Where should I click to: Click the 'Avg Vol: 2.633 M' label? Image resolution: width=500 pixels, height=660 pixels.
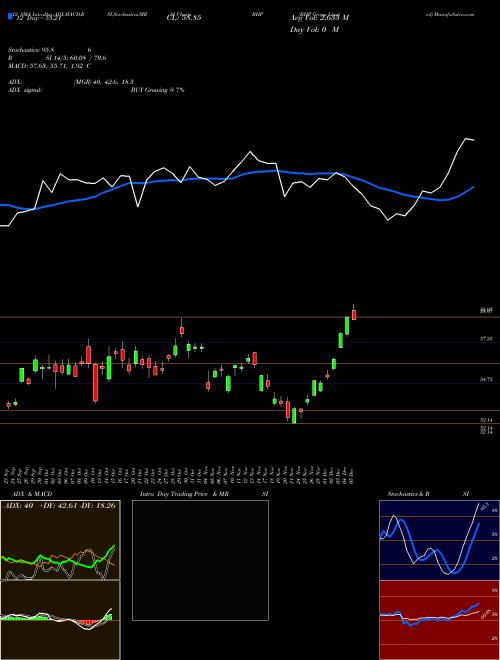[x=319, y=18]
